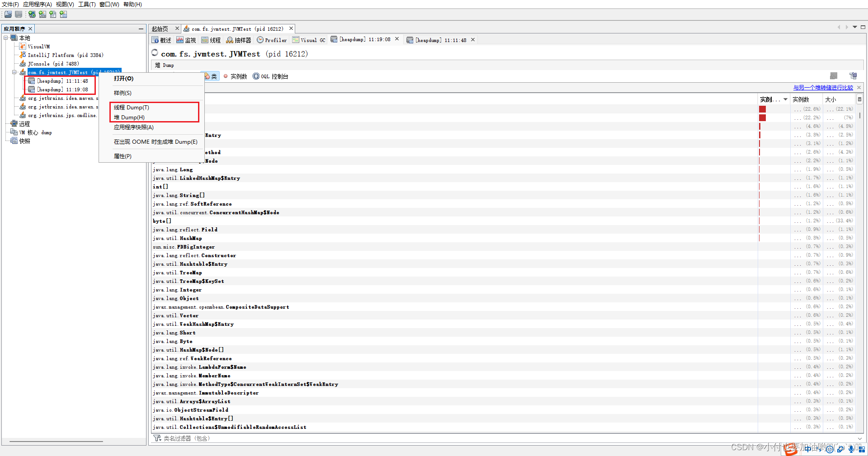Screen dimensions: 868x456
Task: Open the 窗口(W) menu
Action: pos(109,5)
